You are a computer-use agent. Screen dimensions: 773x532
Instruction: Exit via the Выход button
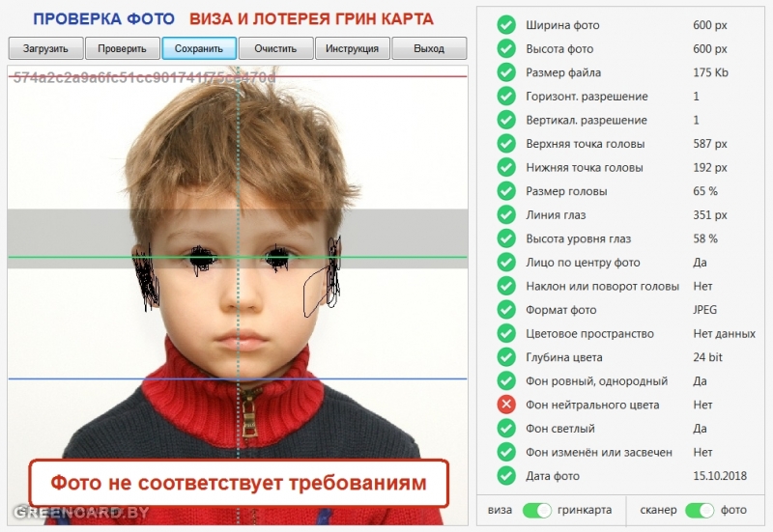click(x=429, y=48)
